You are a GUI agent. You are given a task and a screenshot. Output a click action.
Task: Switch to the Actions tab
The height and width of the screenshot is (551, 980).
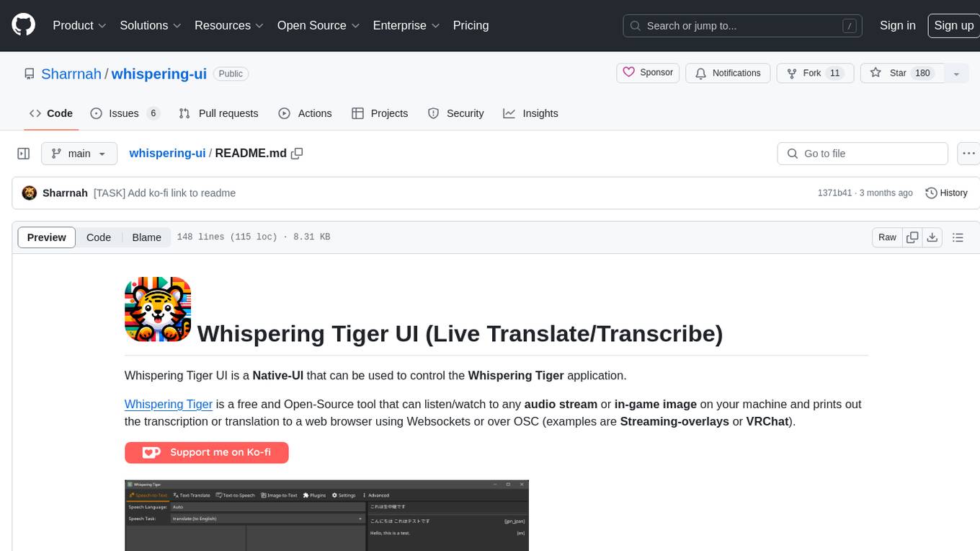click(305, 113)
